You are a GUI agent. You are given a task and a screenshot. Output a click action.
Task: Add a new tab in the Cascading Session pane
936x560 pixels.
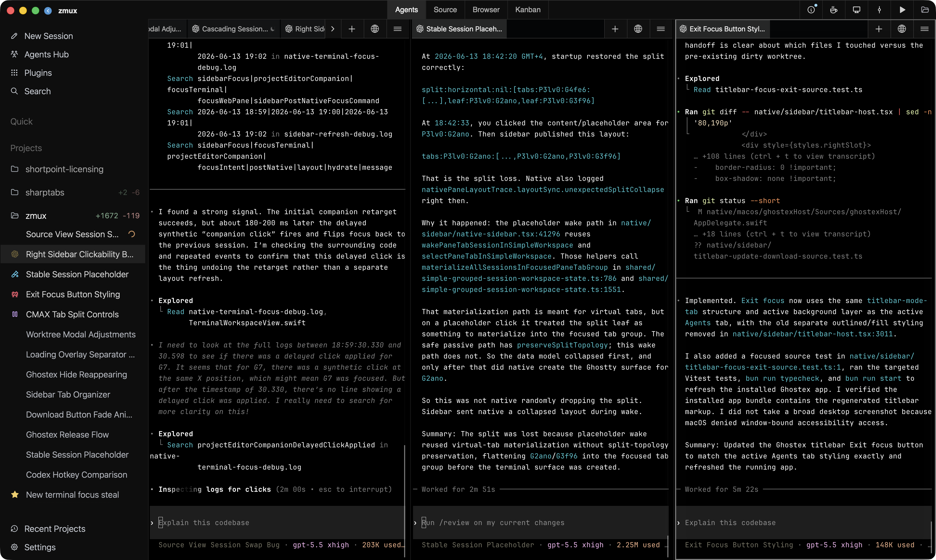click(x=352, y=29)
